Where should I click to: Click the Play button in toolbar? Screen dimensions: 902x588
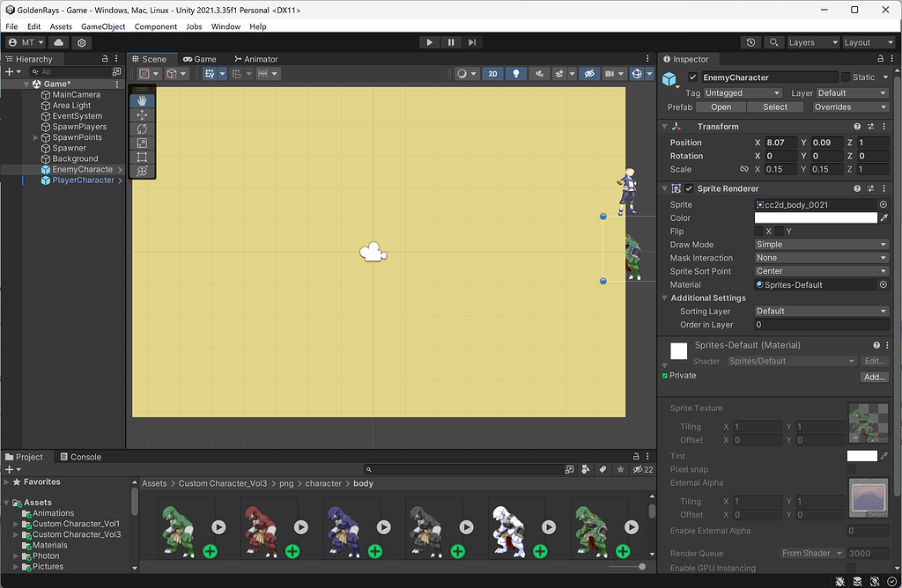429,42
